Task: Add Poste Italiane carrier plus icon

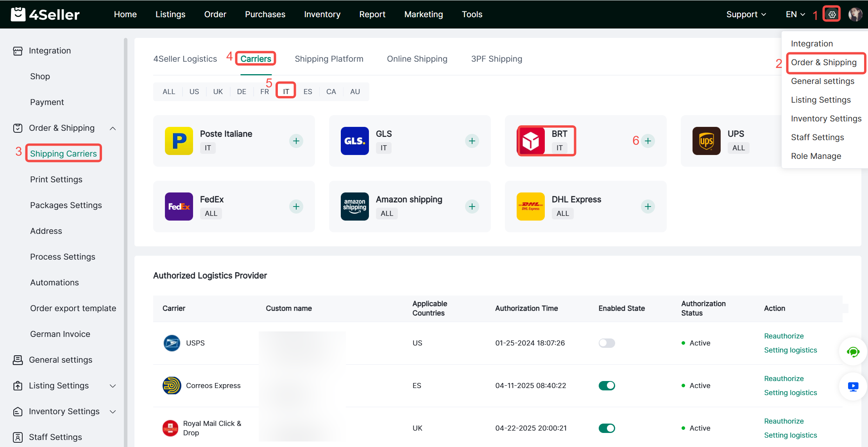Action: click(296, 141)
